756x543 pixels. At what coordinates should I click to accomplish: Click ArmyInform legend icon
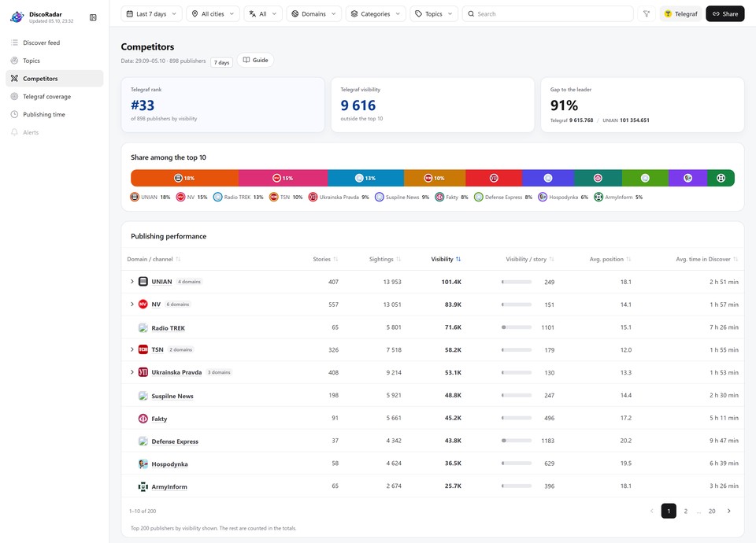pyautogui.click(x=598, y=197)
